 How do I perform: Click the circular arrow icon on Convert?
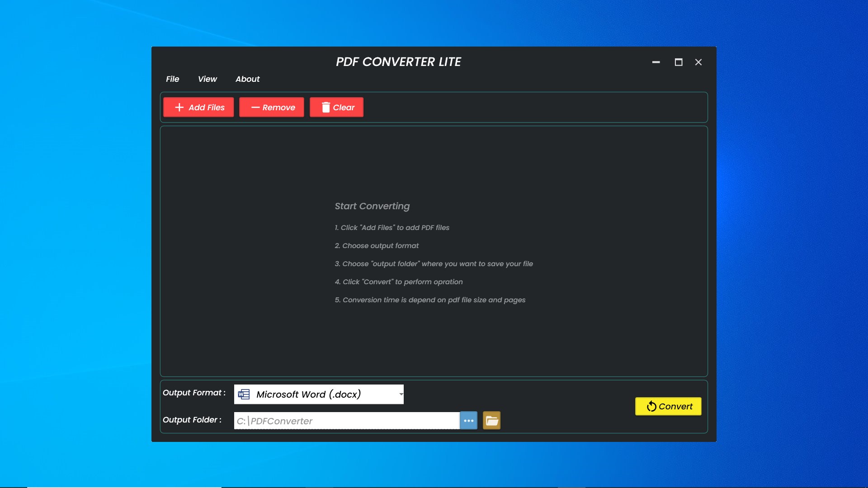tap(651, 406)
